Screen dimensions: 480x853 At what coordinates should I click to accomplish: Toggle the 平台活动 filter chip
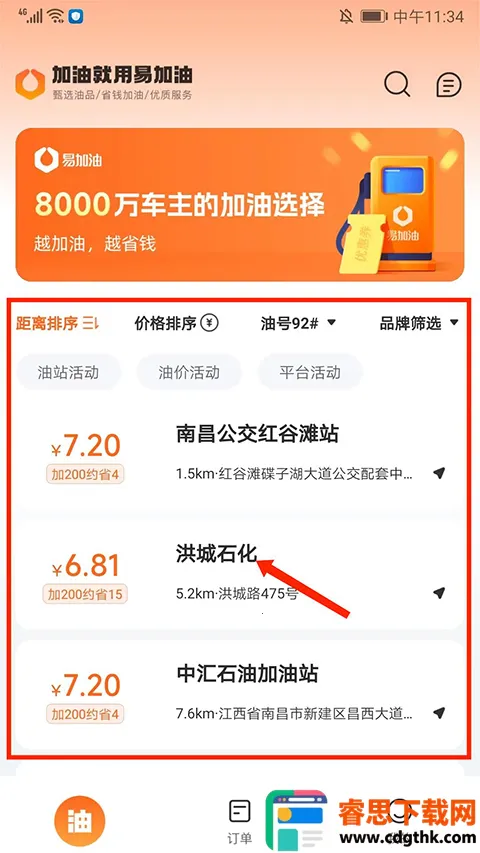[x=310, y=372]
